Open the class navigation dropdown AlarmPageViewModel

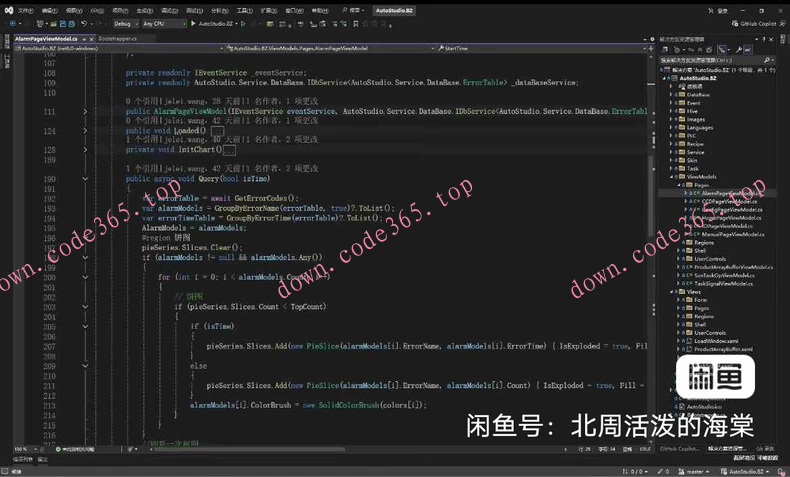[x=330, y=48]
